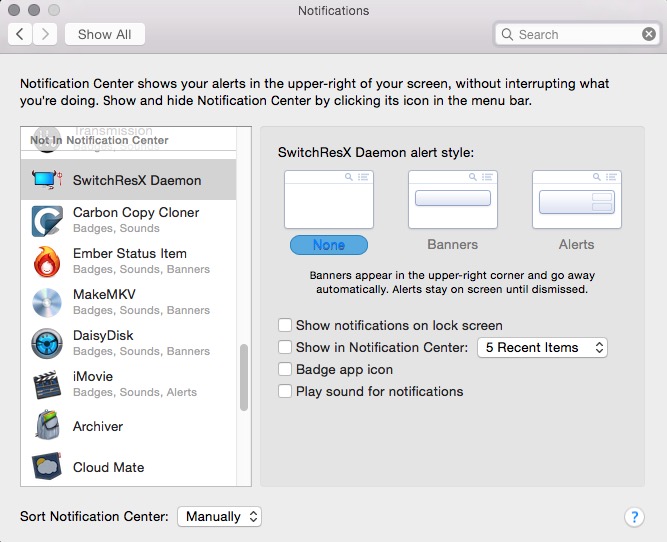This screenshot has height=542, width=667.
Task: Select the Alerts style thumbnail
Action: [x=577, y=200]
